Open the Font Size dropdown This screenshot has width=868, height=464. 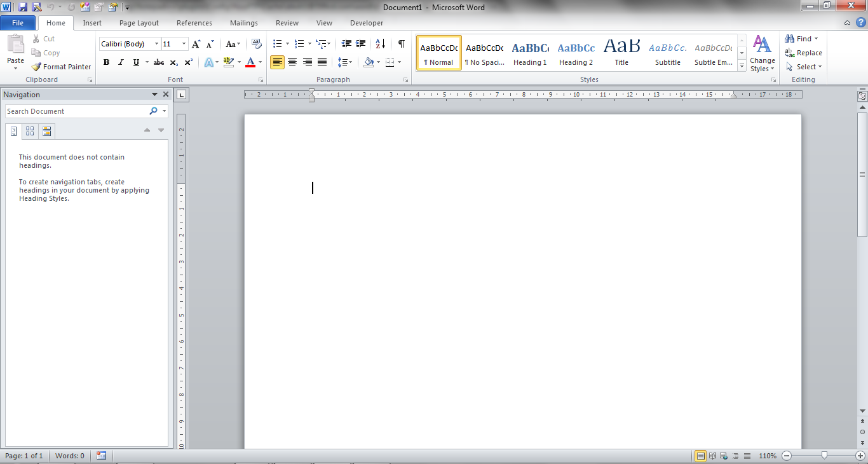pyautogui.click(x=184, y=43)
